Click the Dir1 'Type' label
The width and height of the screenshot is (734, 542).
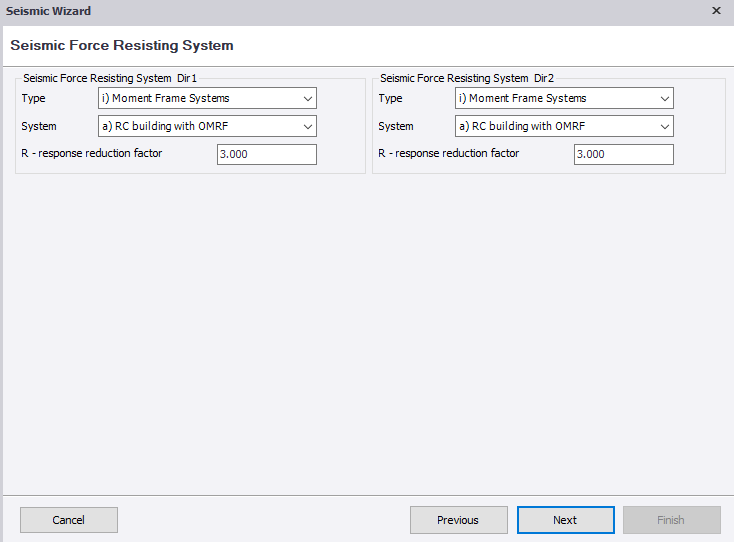pyautogui.click(x=33, y=98)
